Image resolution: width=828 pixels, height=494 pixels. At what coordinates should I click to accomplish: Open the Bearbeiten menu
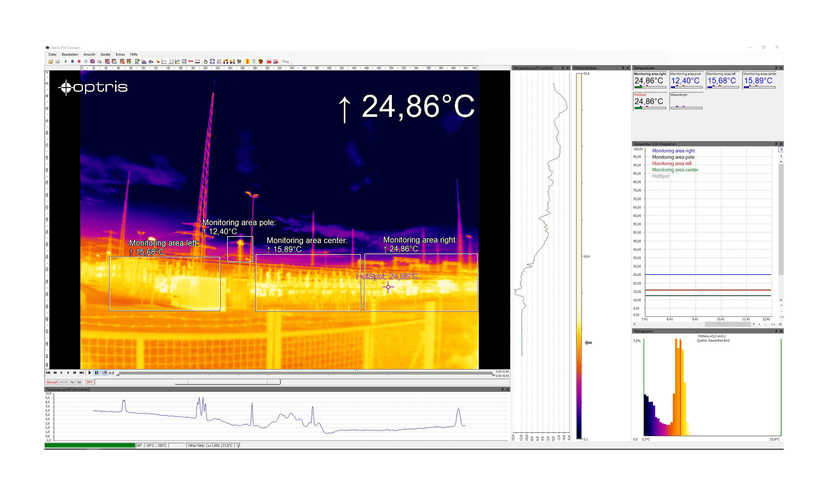pos(70,54)
